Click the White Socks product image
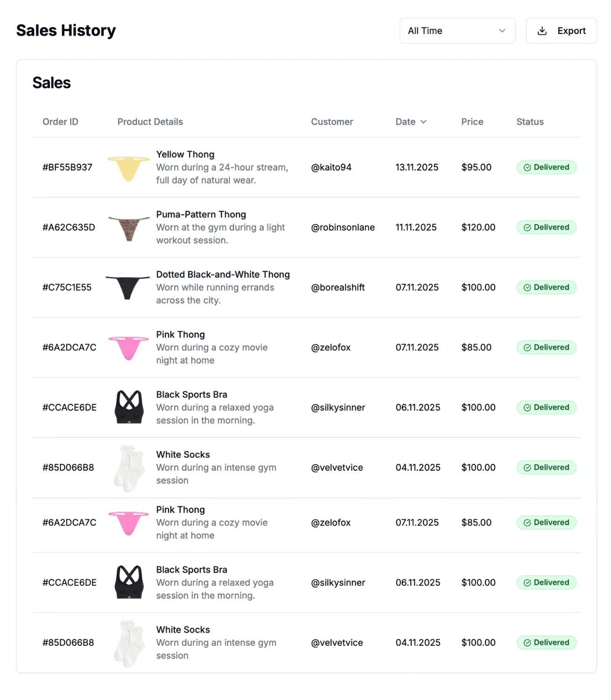Image resolution: width=611 pixels, height=700 pixels. (x=128, y=467)
